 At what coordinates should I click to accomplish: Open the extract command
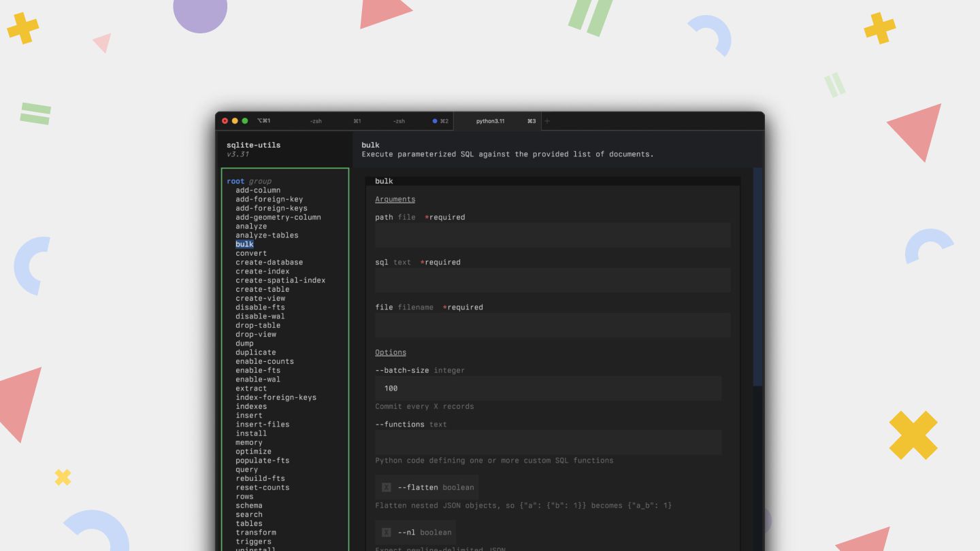coord(251,388)
